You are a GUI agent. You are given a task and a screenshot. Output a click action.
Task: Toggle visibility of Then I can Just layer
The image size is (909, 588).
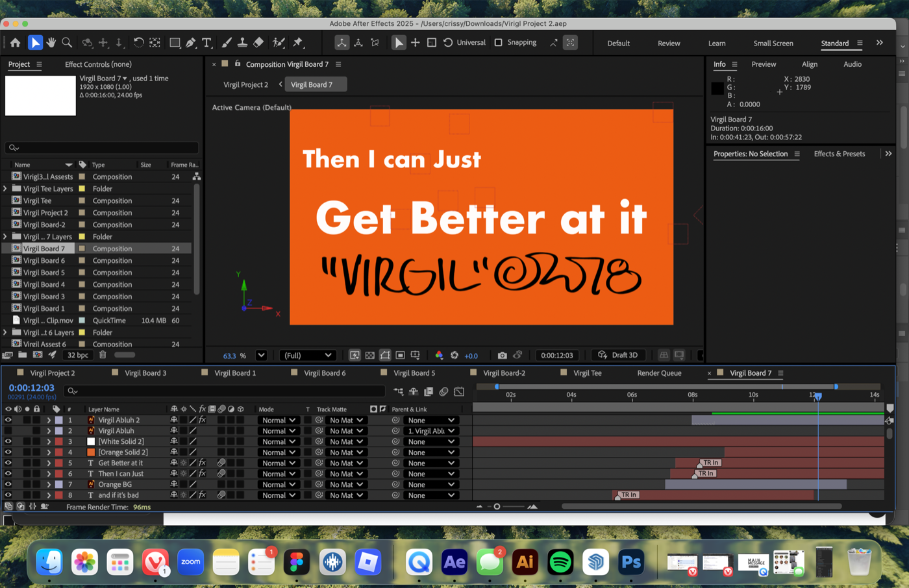8,474
